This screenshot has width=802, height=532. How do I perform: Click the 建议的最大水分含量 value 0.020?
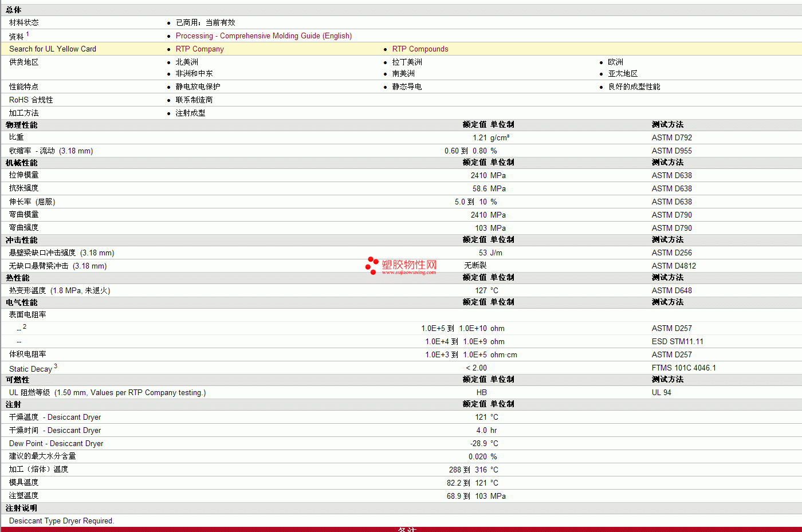[x=478, y=456]
